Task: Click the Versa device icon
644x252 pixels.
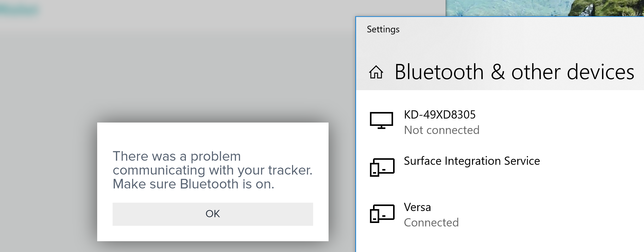Action: tap(382, 213)
